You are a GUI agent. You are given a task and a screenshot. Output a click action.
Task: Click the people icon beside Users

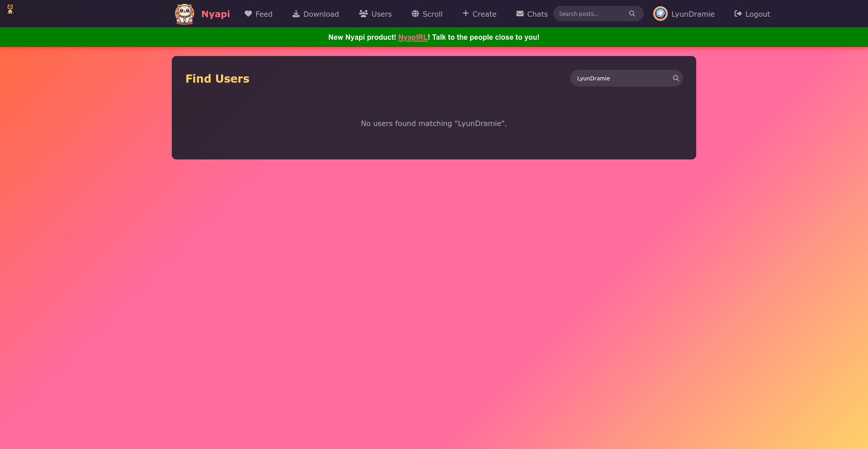(x=363, y=14)
